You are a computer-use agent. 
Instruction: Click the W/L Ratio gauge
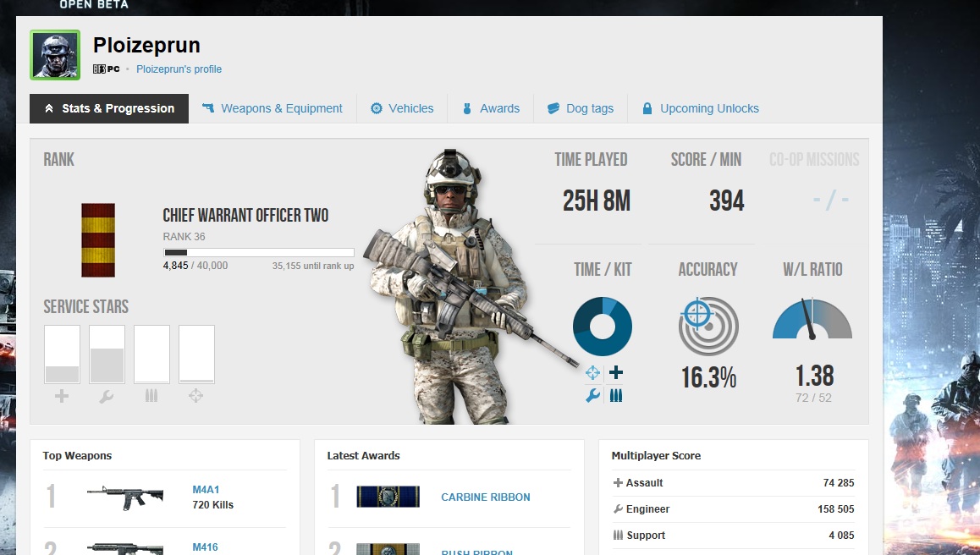point(812,319)
